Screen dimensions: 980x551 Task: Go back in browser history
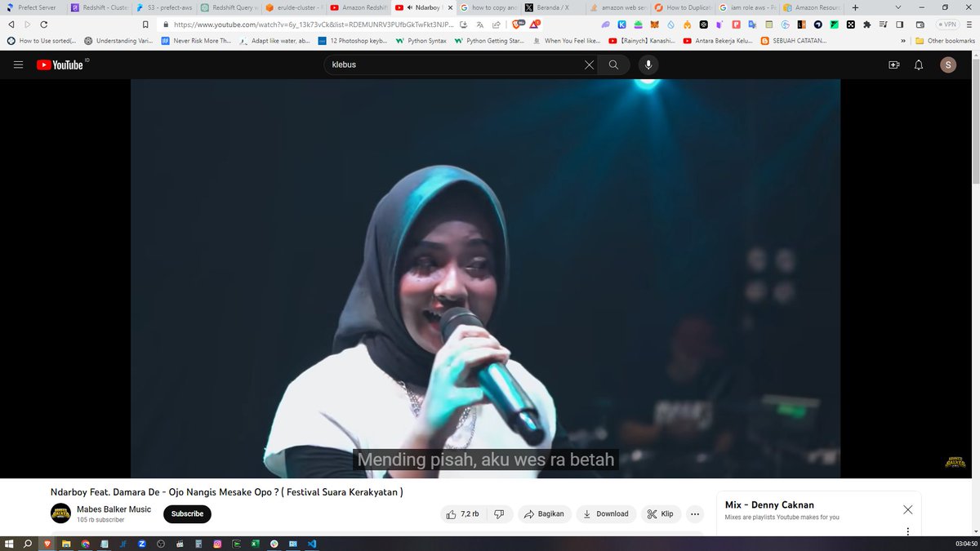(11, 24)
